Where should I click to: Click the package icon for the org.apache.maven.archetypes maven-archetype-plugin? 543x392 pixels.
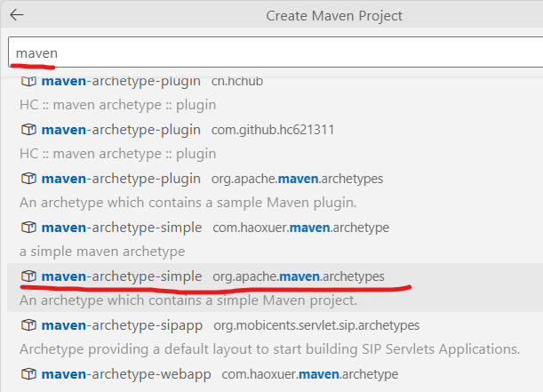[28, 179]
